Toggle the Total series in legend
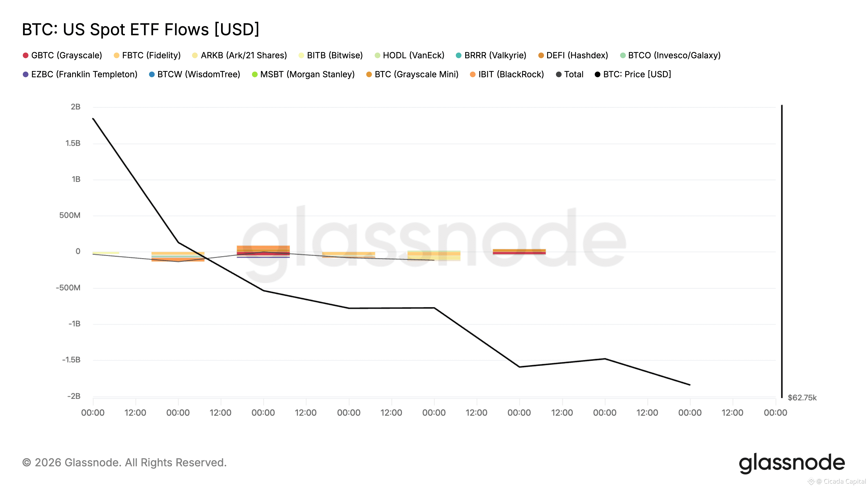The image size is (868, 488). [x=570, y=75]
